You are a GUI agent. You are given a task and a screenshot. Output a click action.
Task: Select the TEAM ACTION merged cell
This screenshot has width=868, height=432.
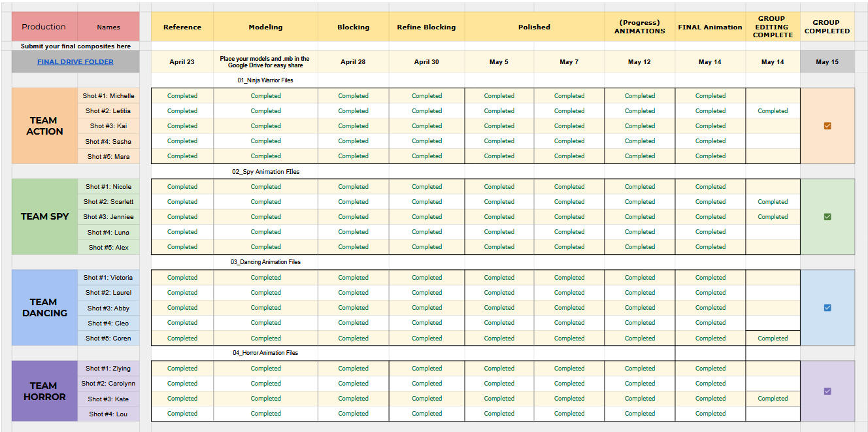click(44, 126)
